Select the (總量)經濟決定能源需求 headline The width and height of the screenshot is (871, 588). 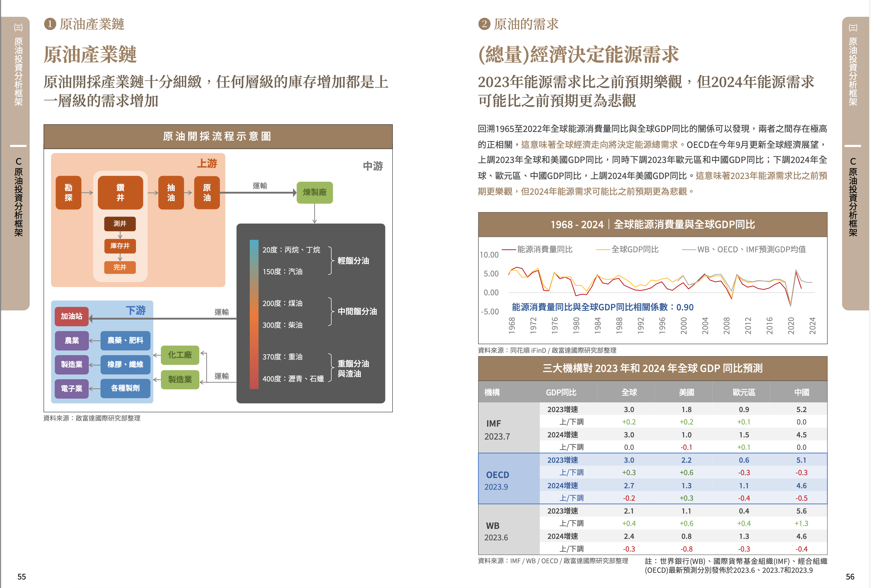coord(578,55)
